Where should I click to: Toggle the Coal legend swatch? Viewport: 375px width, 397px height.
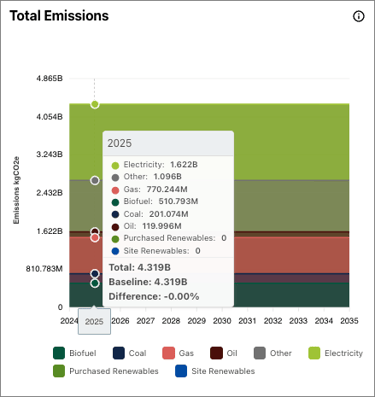(x=119, y=353)
